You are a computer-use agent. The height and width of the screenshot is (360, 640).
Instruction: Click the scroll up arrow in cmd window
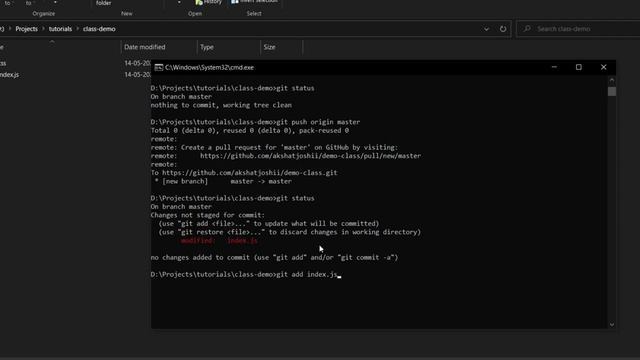[611, 80]
